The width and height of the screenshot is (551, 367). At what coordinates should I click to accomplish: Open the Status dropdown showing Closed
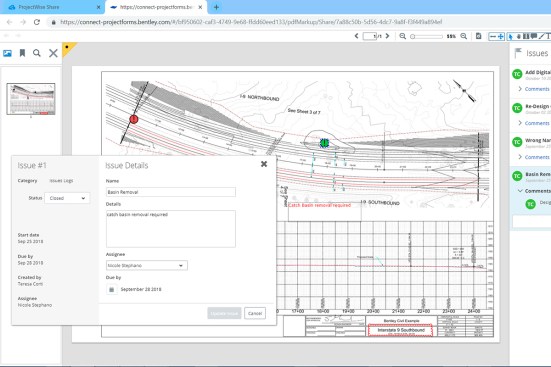point(67,198)
